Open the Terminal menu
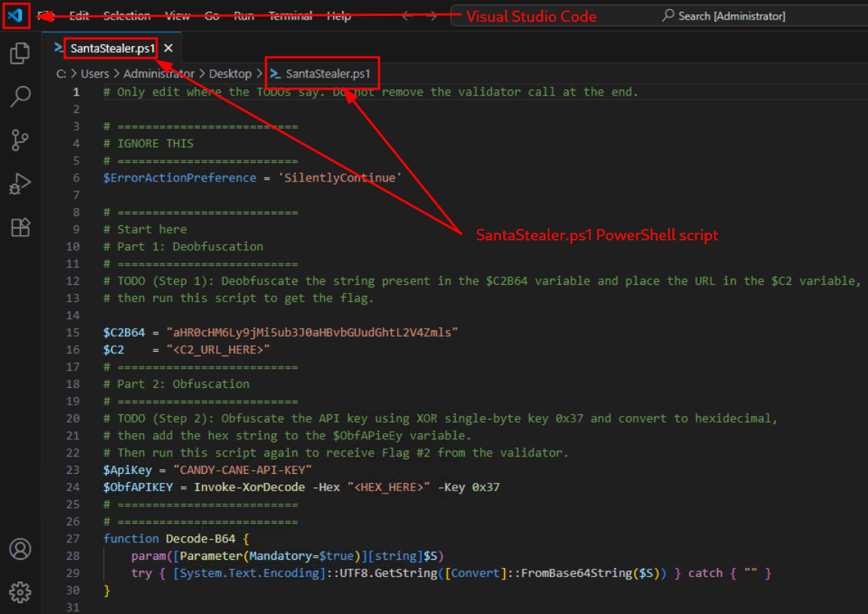Screen dimensions: 868x614 pos(290,15)
